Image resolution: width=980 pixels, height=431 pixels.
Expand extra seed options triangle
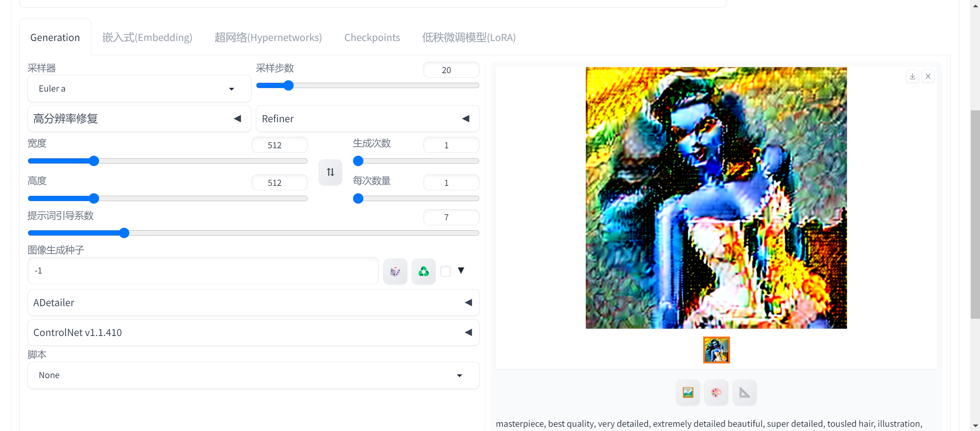[x=461, y=270]
